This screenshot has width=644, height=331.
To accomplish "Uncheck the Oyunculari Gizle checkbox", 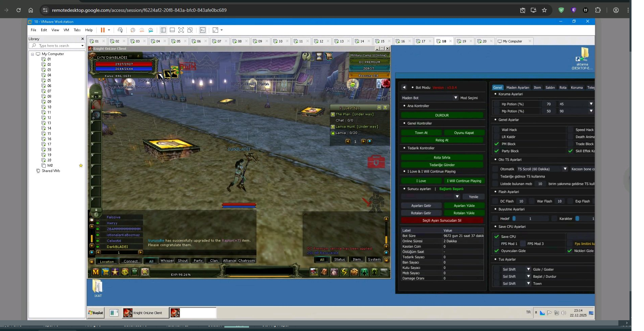I will tap(496, 251).
